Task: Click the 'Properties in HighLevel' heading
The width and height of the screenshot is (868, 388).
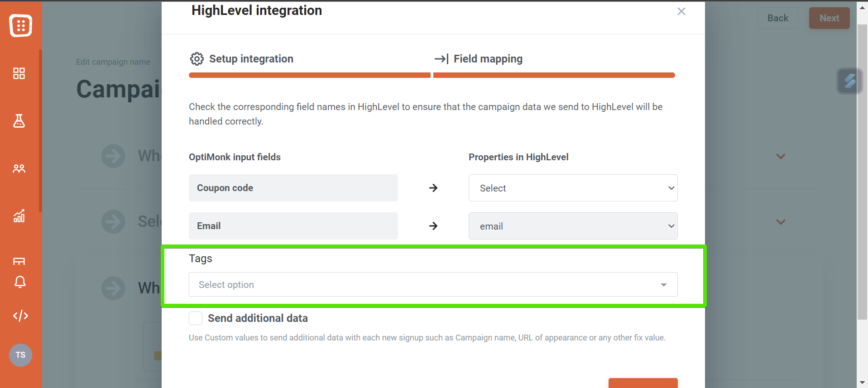Action: [518, 157]
